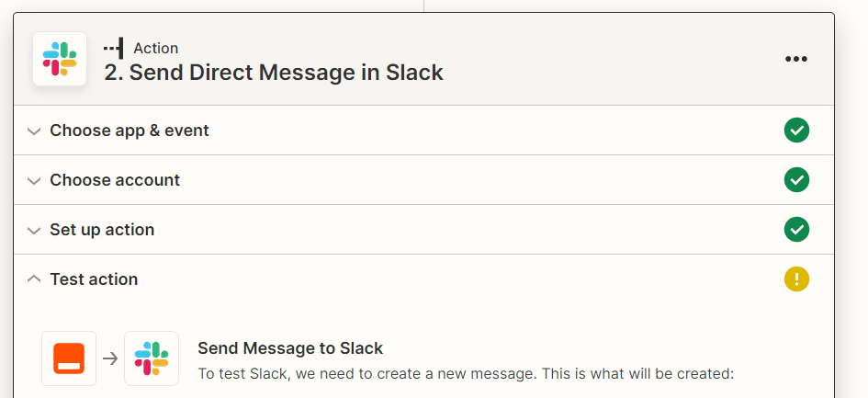
Task: Click green checkmark beside Choose app & event
Action: pos(796,131)
